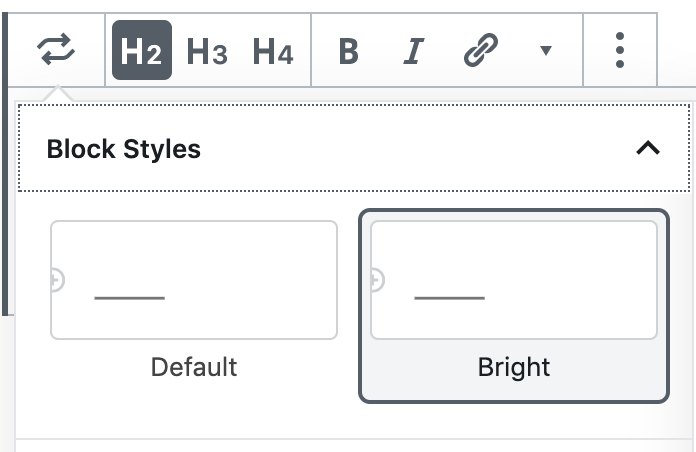Click the circle icon in Bright preview
The width and height of the screenshot is (696, 452).
(x=376, y=281)
